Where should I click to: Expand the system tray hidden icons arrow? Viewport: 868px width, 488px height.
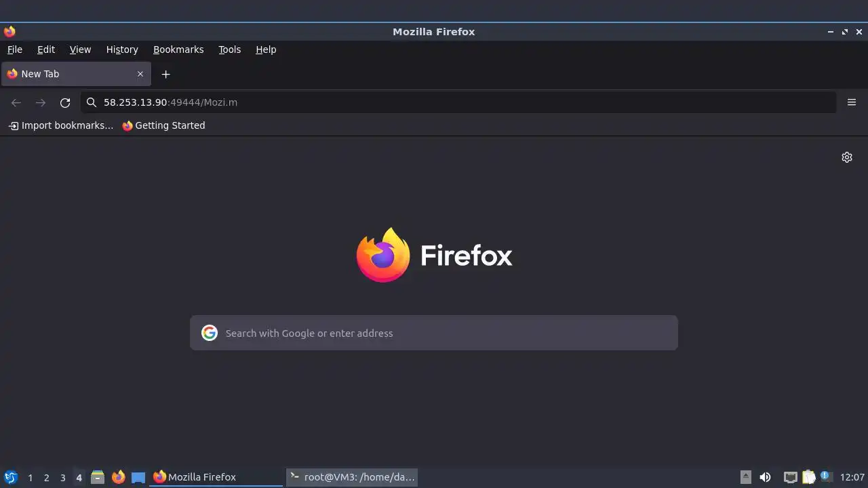pos(745,477)
